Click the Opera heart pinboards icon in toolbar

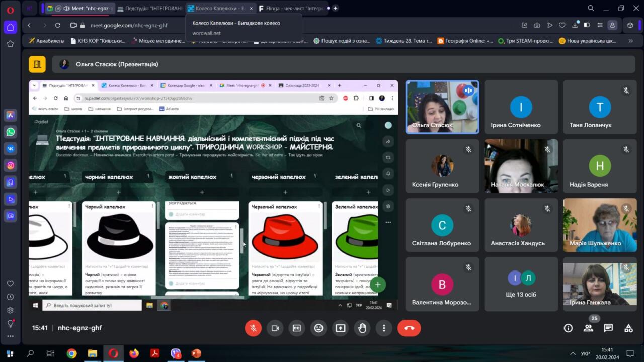pyautogui.click(x=562, y=25)
